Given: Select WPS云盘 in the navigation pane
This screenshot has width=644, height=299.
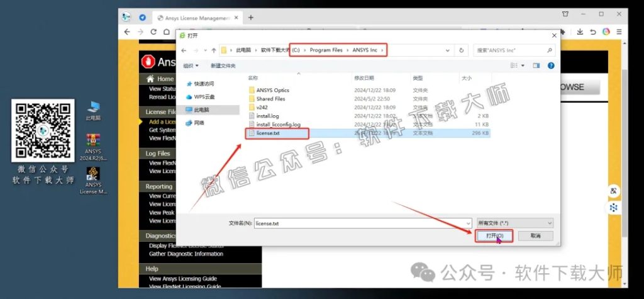Looking at the screenshot, I should coord(201,97).
